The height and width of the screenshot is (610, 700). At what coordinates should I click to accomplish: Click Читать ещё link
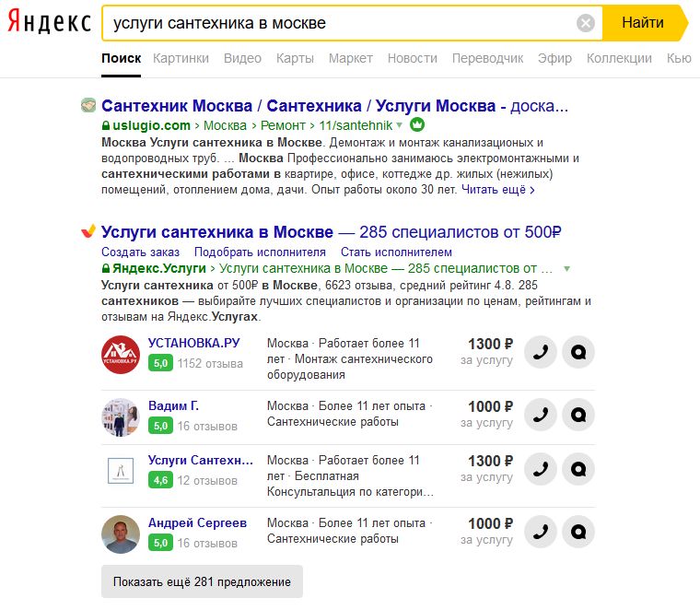coord(498,190)
